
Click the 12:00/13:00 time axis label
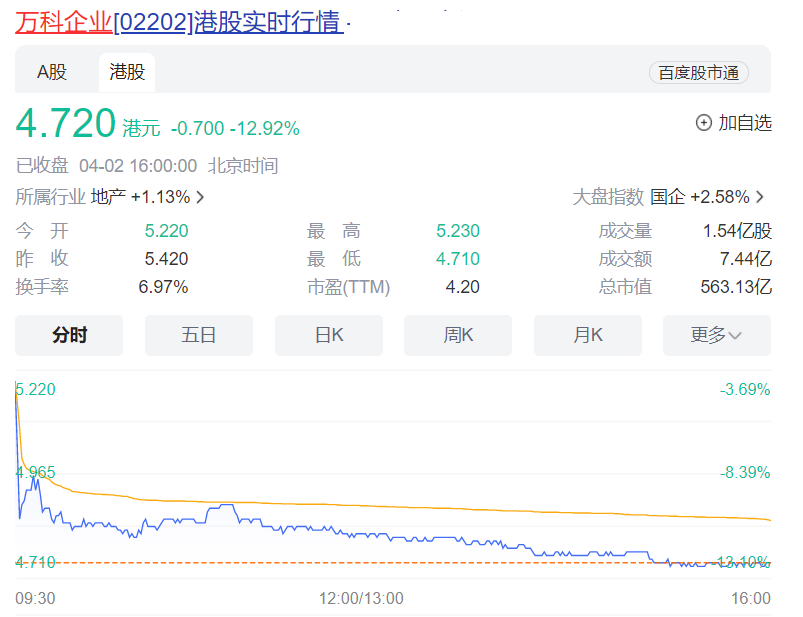(x=361, y=598)
